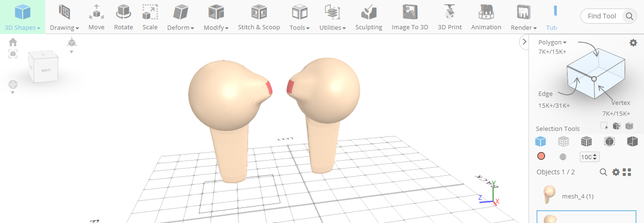Open perspective view mode dropdown

click(72, 45)
